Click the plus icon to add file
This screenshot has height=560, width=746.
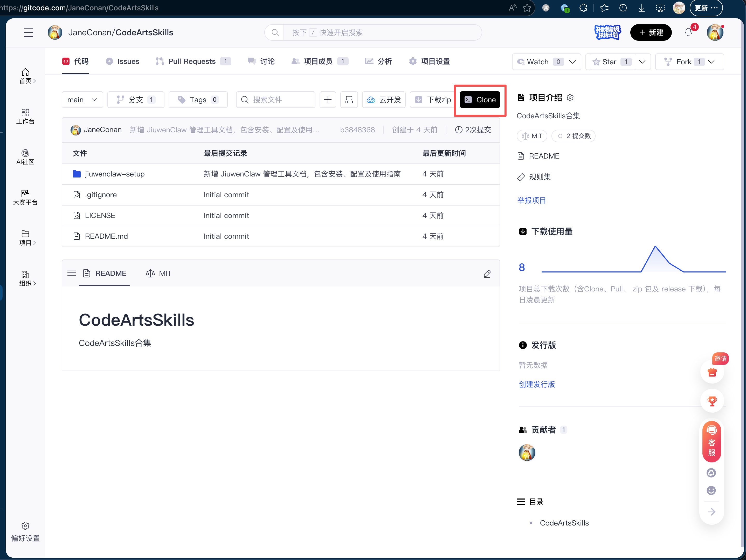point(327,100)
